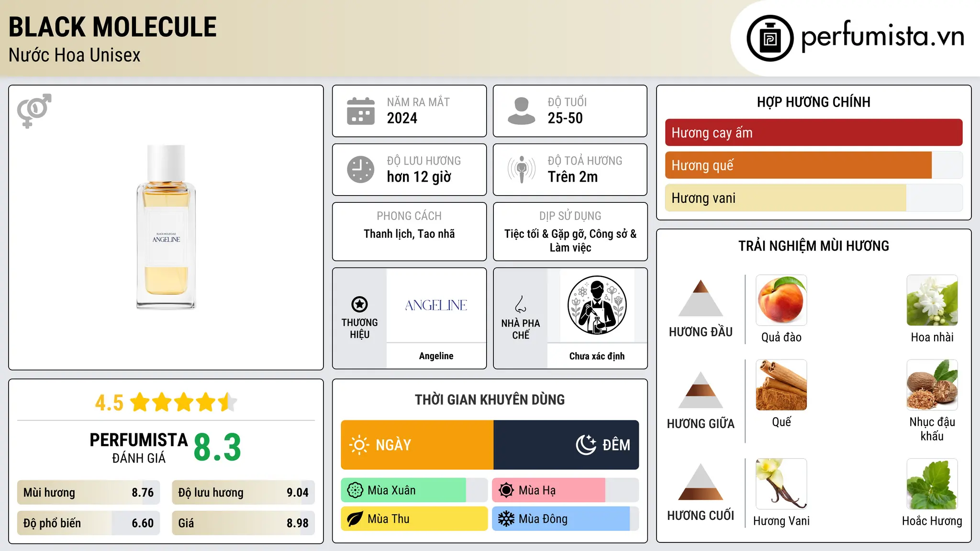Click the leaf icon for Mùa Thu
The image size is (980, 551).
[355, 519]
